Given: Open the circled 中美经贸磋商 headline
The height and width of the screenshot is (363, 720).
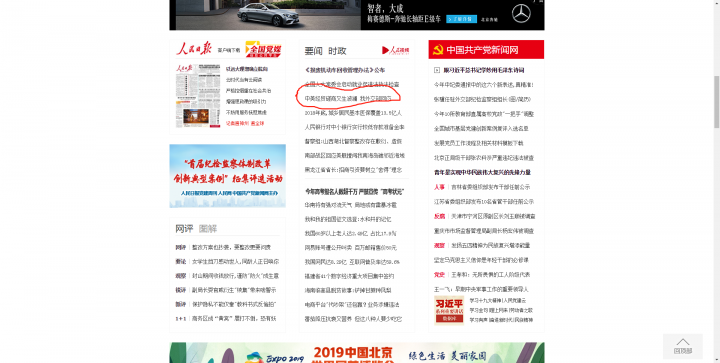Looking at the screenshot, I should point(348,99).
